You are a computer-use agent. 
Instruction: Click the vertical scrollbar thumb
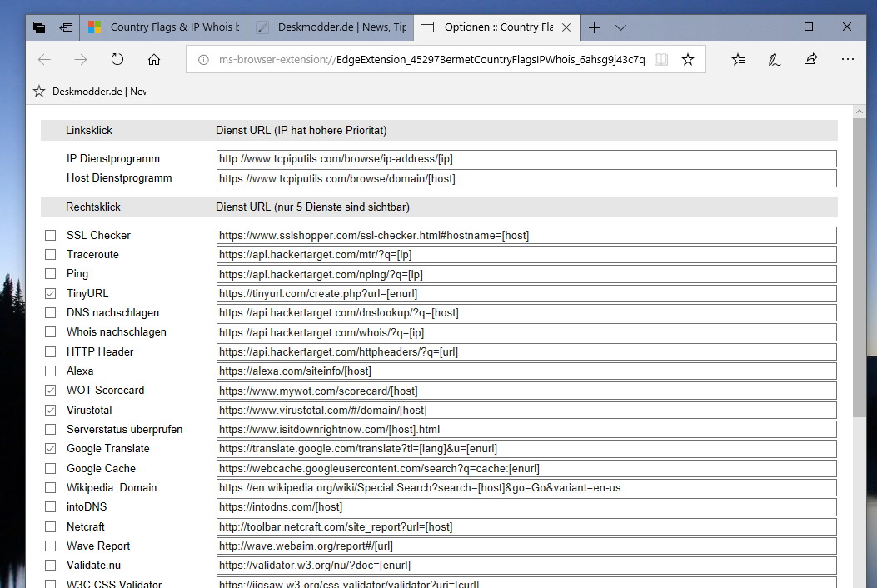(860, 267)
